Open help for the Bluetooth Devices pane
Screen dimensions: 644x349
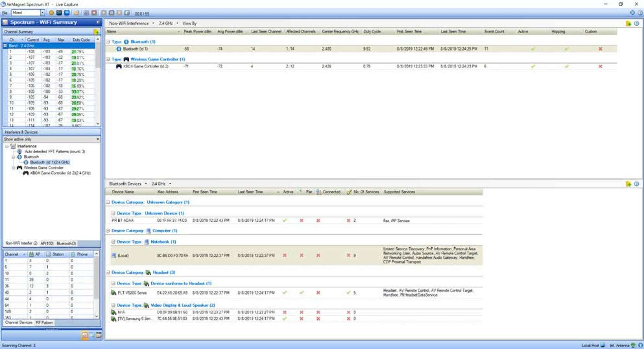tap(637, 184)
